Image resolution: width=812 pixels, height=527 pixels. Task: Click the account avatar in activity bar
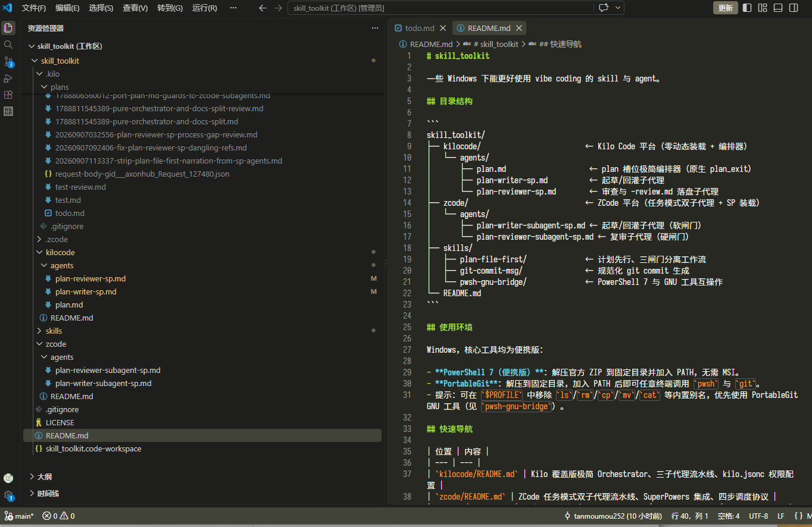[x=8, y=478]
